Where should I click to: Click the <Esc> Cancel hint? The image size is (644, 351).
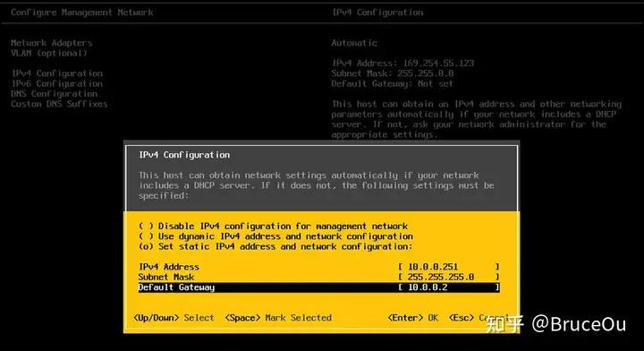click(x=479, y=318)
